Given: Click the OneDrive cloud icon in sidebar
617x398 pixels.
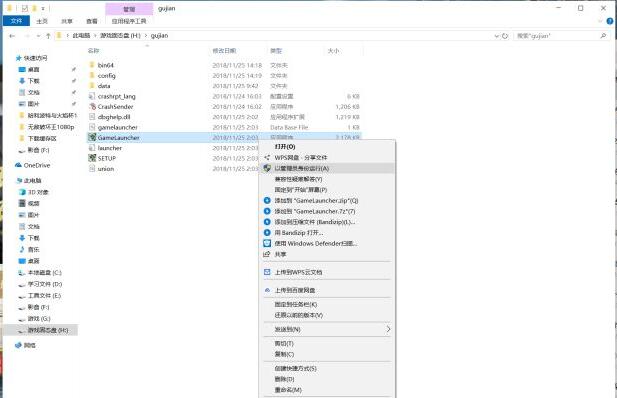Looking at the screenshot, I should [18, 165].
